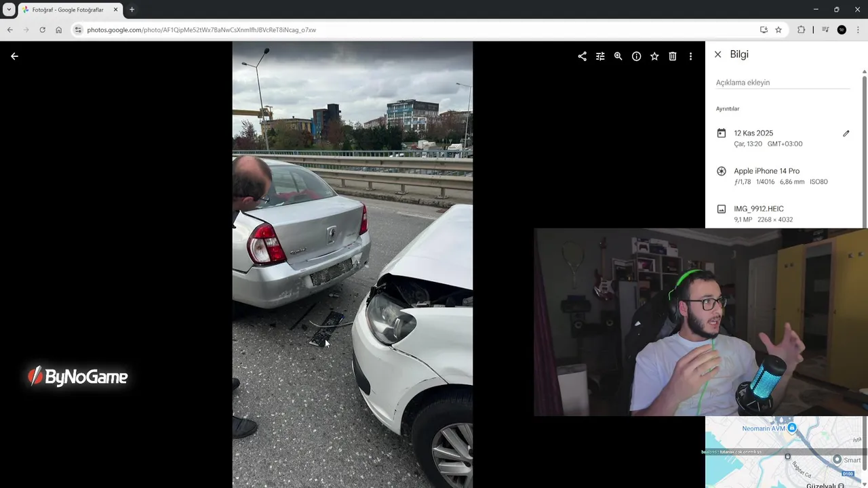The image size is (868, 488).
Task: Reload the page
Action: pos(42,30)
